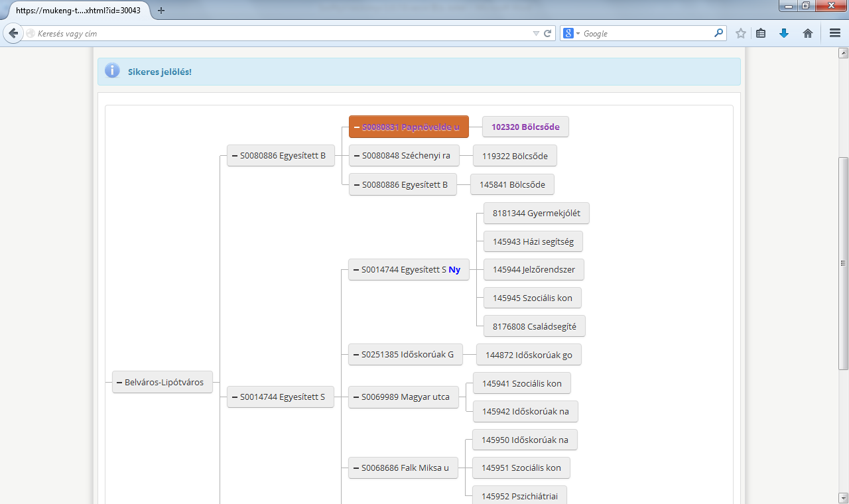Bookmark this page with the star icon
Screen dimensions: 849x504
tap(741, 33)
